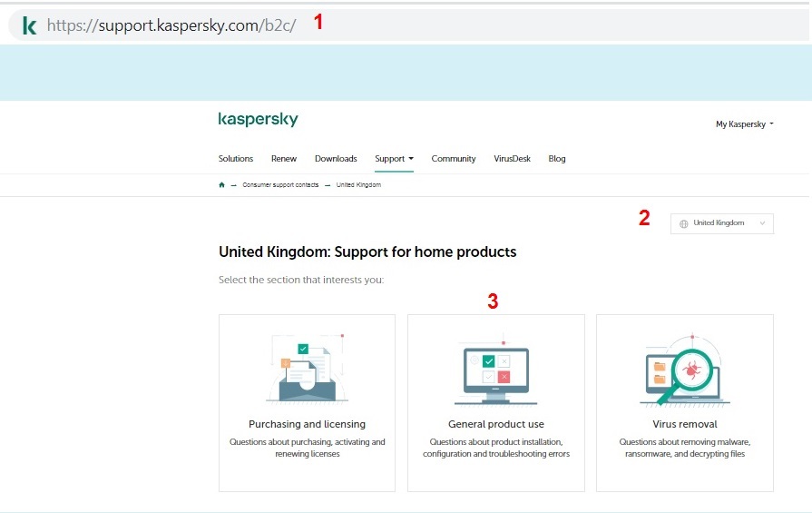Expand the Support menu
Image resolution: width=812 pixels, height=513 pixels.
tap(394, 159)
